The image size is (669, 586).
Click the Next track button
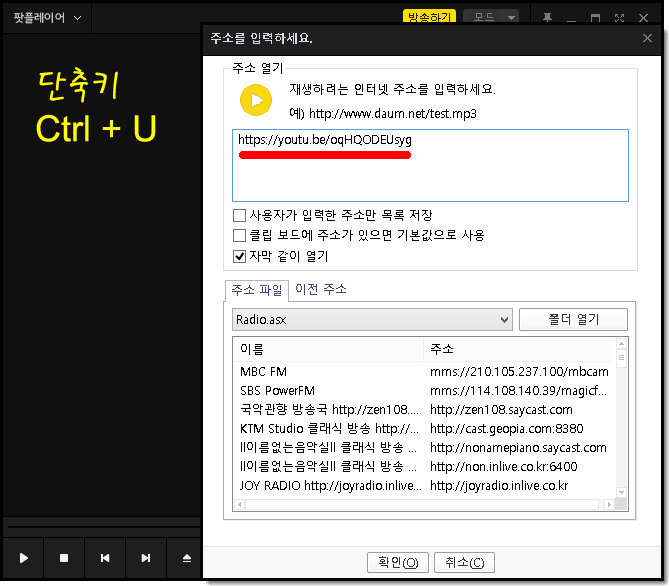pos(146,558)
